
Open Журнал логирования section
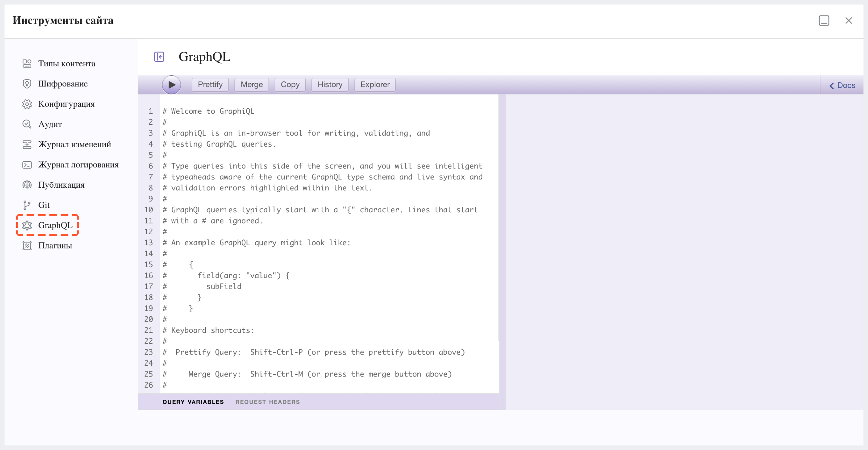78,165
